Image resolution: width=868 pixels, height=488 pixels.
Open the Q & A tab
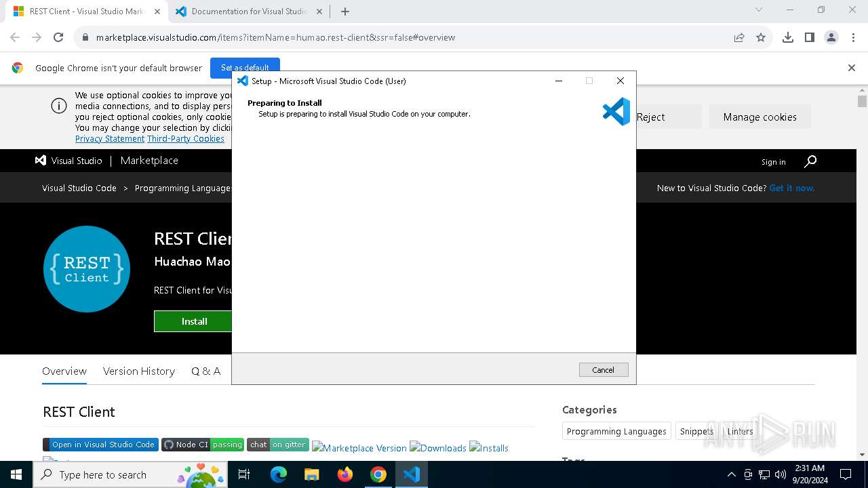[205, 371]
